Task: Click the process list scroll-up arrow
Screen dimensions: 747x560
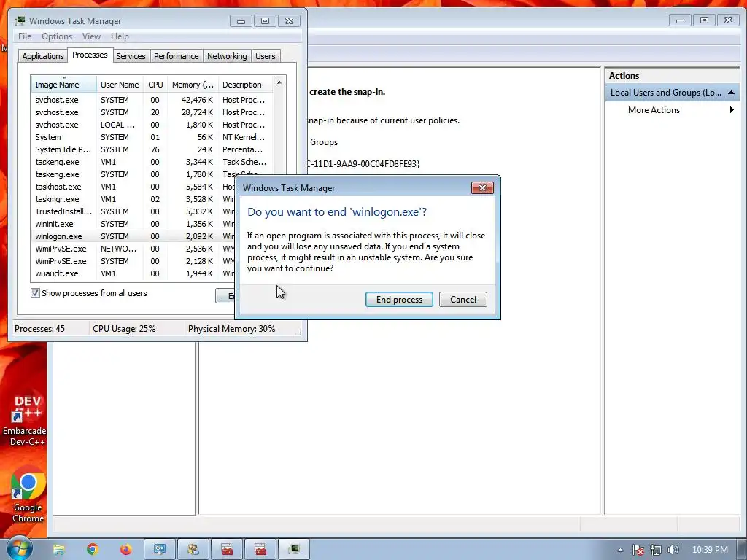Action: (279, 83)
